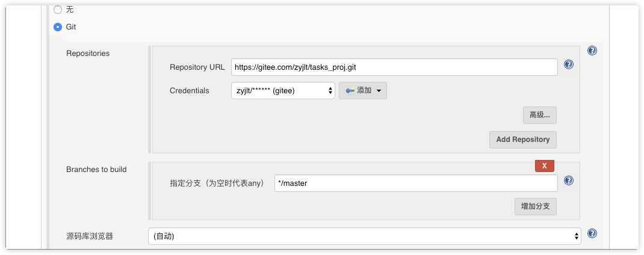The height and width of the screenshot is (255, 644).
Task: Click the Credentials field label
Action: [x=190, y=91]
